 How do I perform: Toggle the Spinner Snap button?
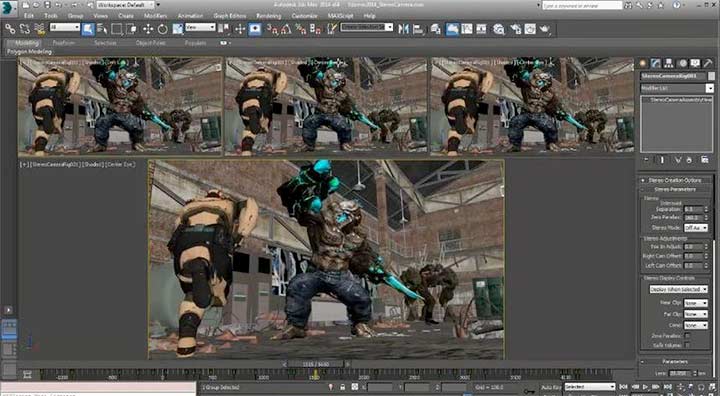pos(315,29)
